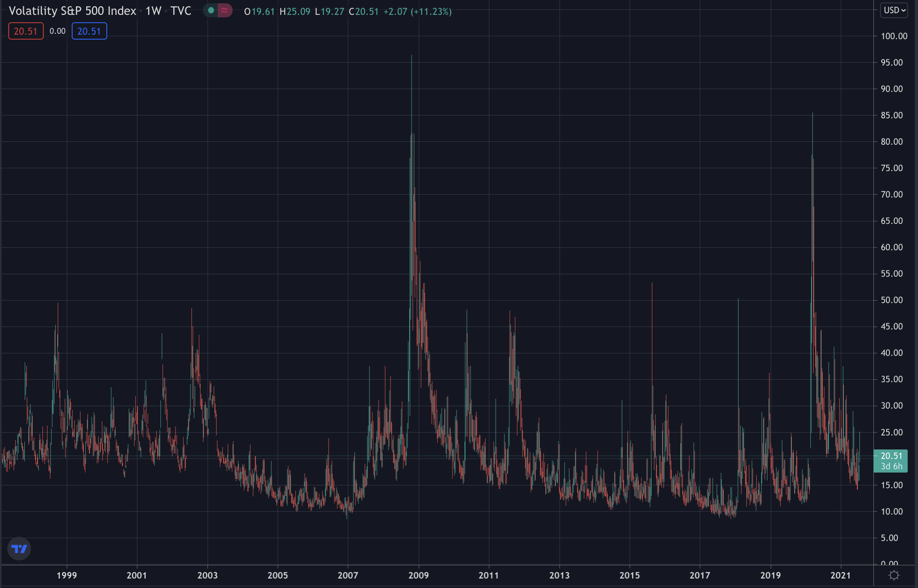Click the Volatility S&P 500 Index title

click(x=72, y=11)
